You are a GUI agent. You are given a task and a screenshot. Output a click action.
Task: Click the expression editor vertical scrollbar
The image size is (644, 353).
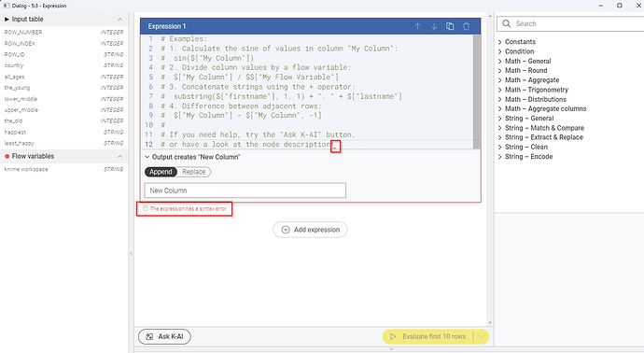click(x=476, y=92)
